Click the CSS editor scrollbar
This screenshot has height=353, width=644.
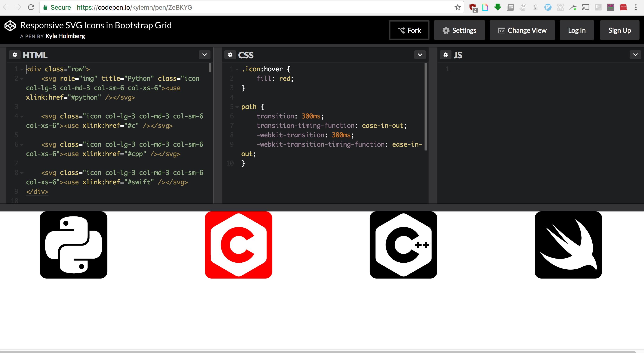point(425,107)
